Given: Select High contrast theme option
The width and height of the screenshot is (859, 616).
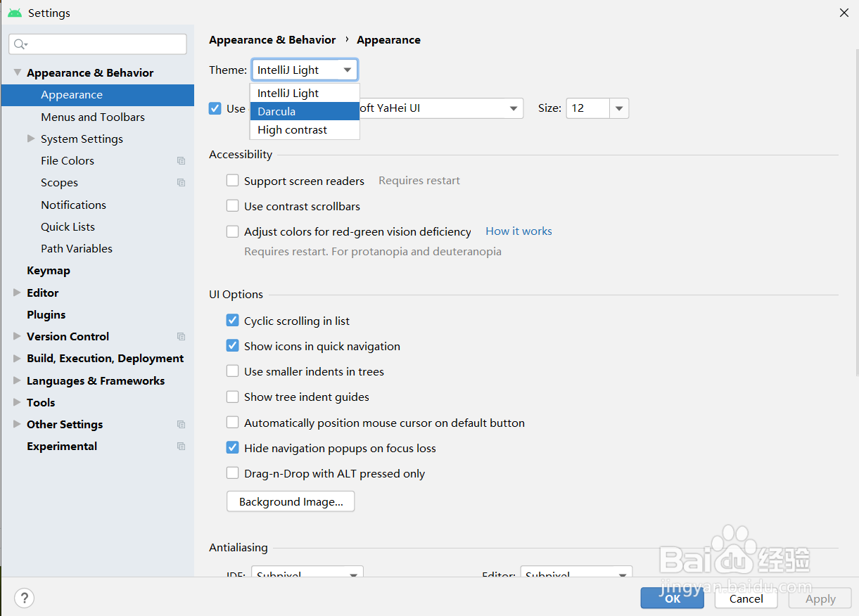Looking at the screenshot, I should point(305,129).
